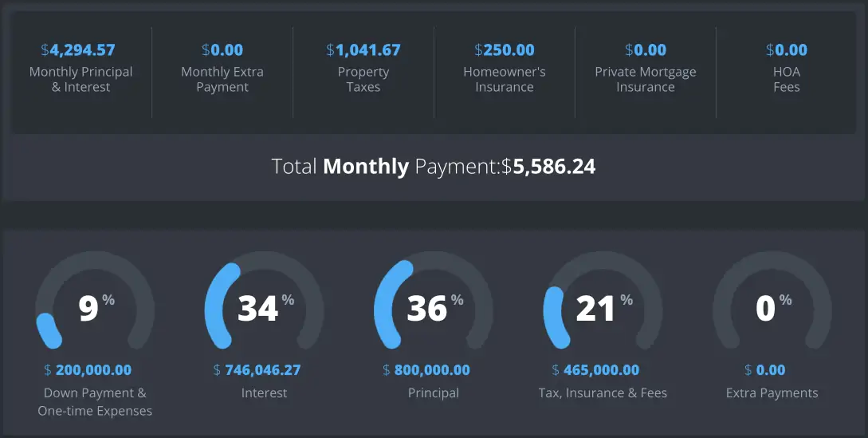Click the $250.00 homeowner's insurance amount
The image size is (868, 438).
click(505, 50)
